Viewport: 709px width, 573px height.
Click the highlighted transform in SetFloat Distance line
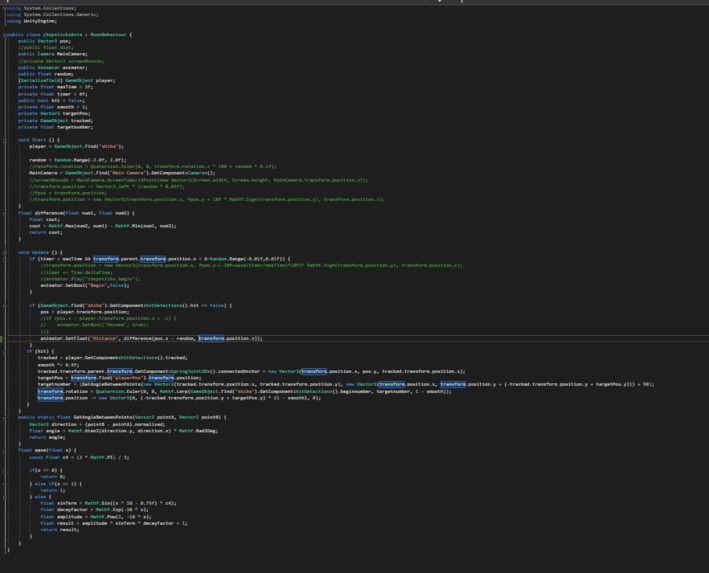(211, 338)
